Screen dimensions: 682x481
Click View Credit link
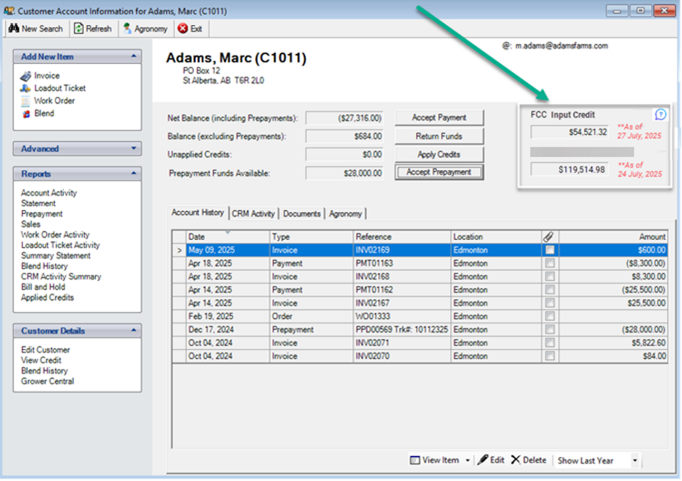[41, 360]
